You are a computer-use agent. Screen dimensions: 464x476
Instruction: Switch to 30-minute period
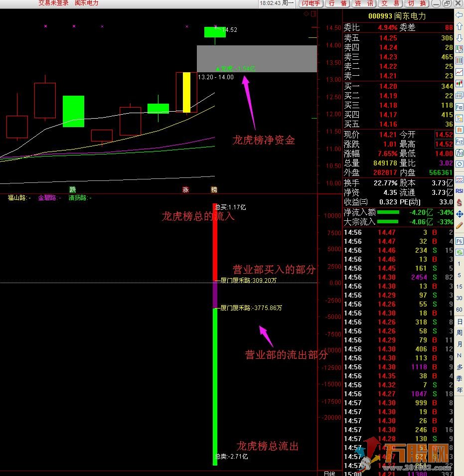pyautogui.click(x=459, y=298)
